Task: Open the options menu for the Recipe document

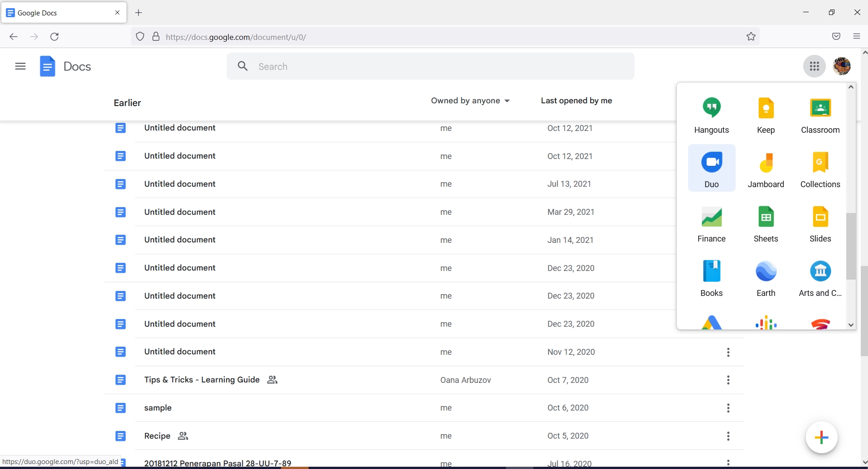Action: (728, 436)
